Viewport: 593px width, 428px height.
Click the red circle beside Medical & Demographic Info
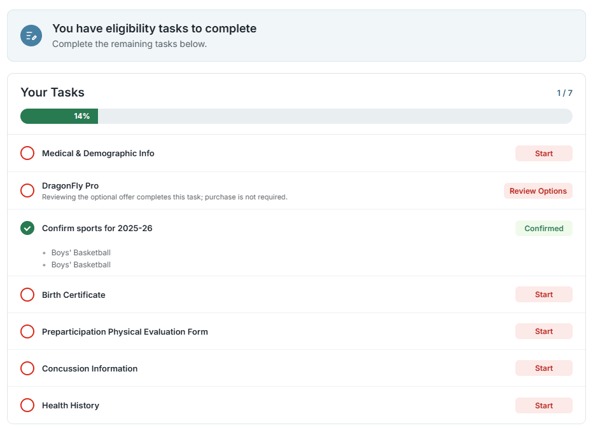(x=27, y=153)
